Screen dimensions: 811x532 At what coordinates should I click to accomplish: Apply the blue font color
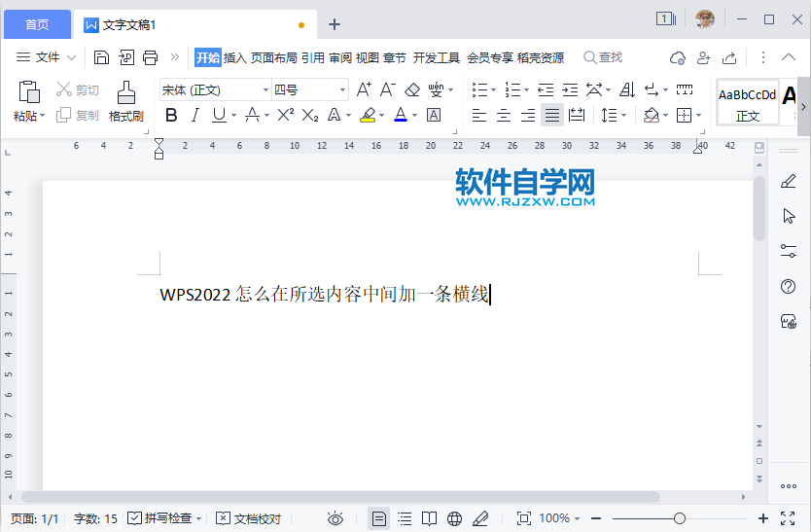click(x=401, y=115)
